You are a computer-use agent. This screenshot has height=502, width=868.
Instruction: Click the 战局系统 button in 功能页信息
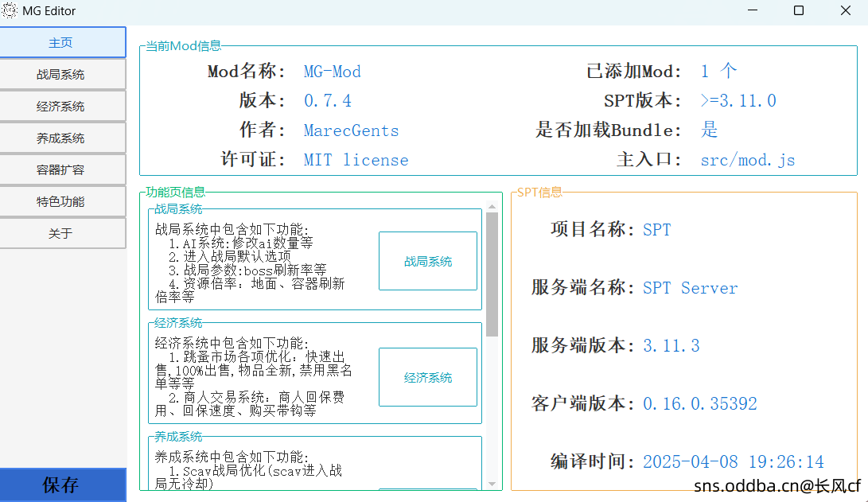428,261
